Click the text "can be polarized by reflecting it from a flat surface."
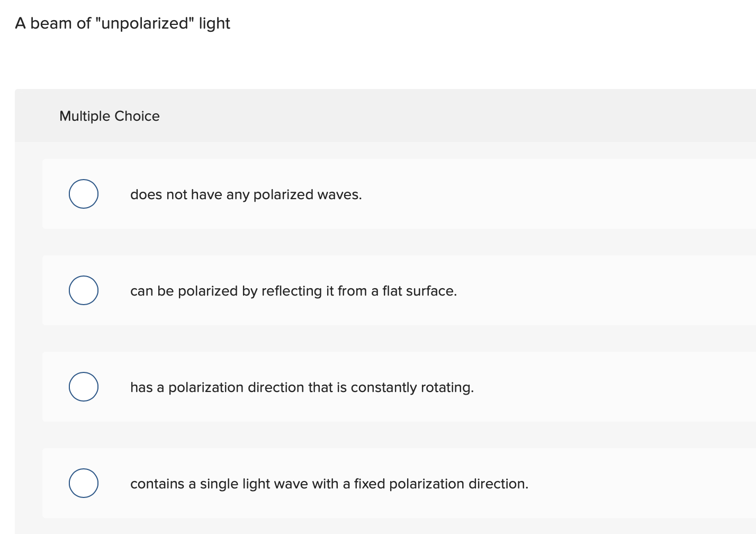756x534 pixels. point(293,291)
